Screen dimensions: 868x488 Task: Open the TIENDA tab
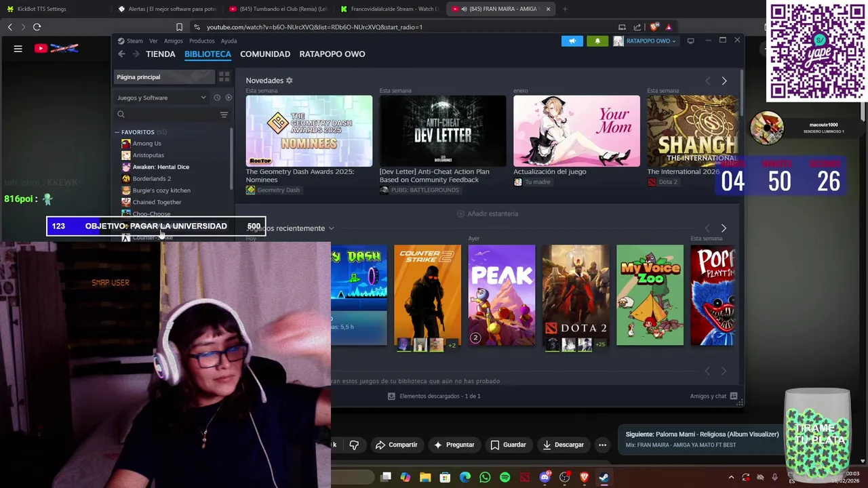[161, 54]
